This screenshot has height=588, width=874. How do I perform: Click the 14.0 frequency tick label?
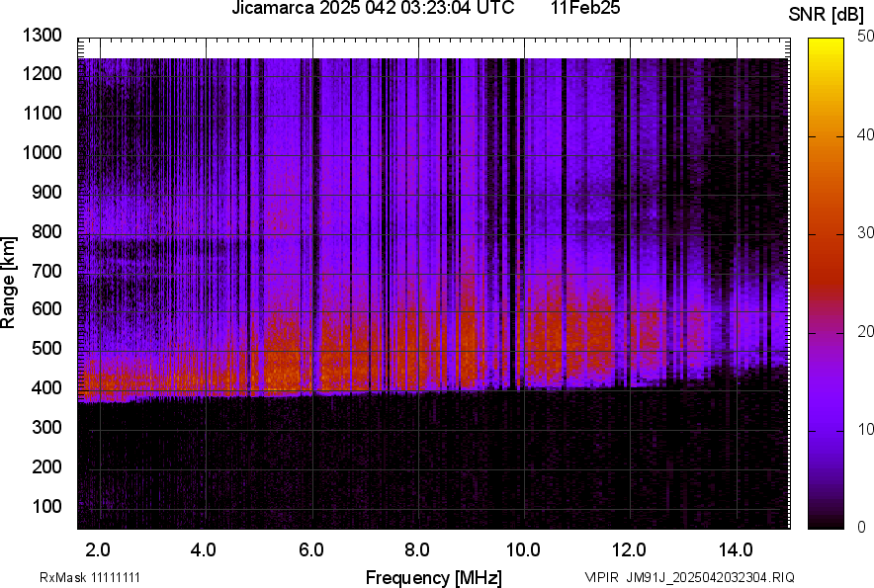click(737, 549)
